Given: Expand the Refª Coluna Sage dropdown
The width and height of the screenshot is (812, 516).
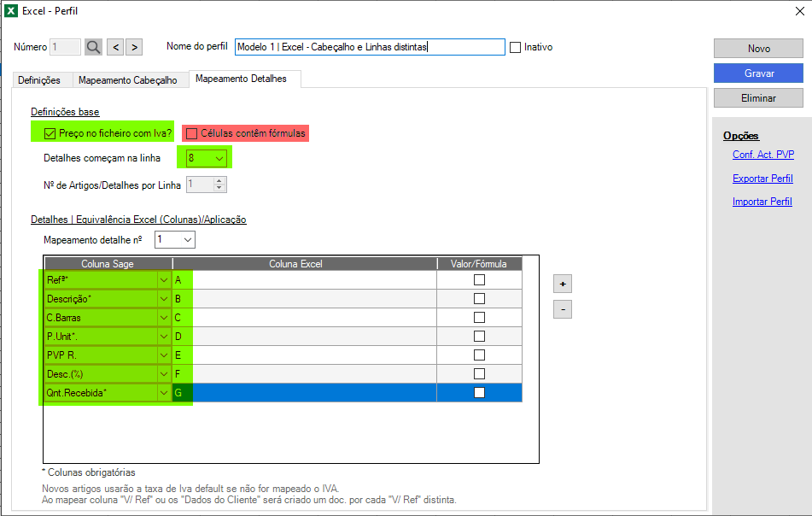Looking at the screenshot, I should click(164, 279).
